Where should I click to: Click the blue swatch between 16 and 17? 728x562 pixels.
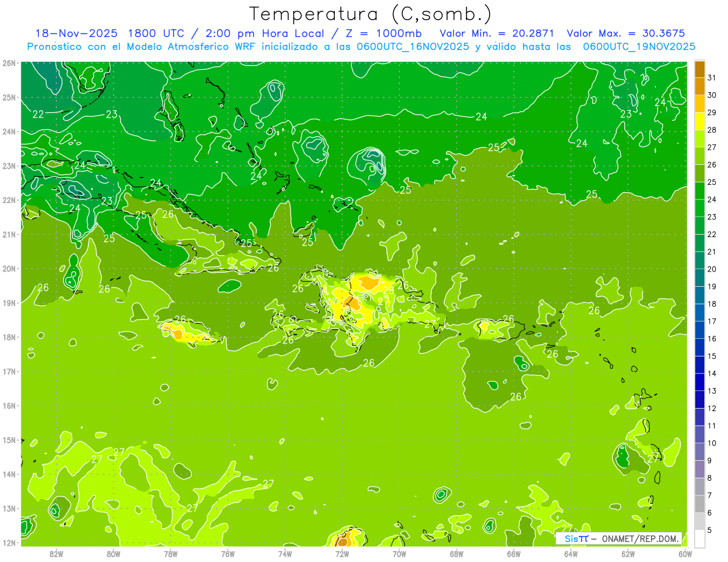(x=700, y=329)
